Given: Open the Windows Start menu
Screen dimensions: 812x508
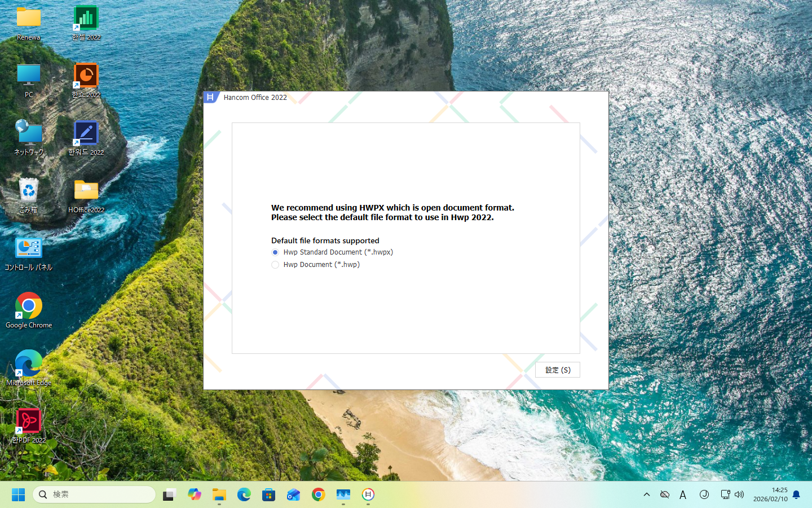Looking at the screenshot, I should (18, 494).
